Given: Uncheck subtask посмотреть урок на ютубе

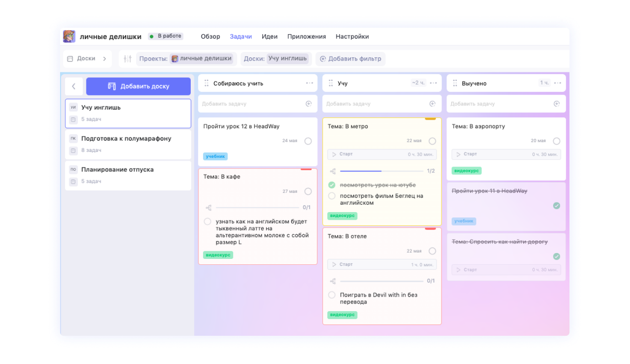Looking at the screenshot, I should tap(332, 185).
